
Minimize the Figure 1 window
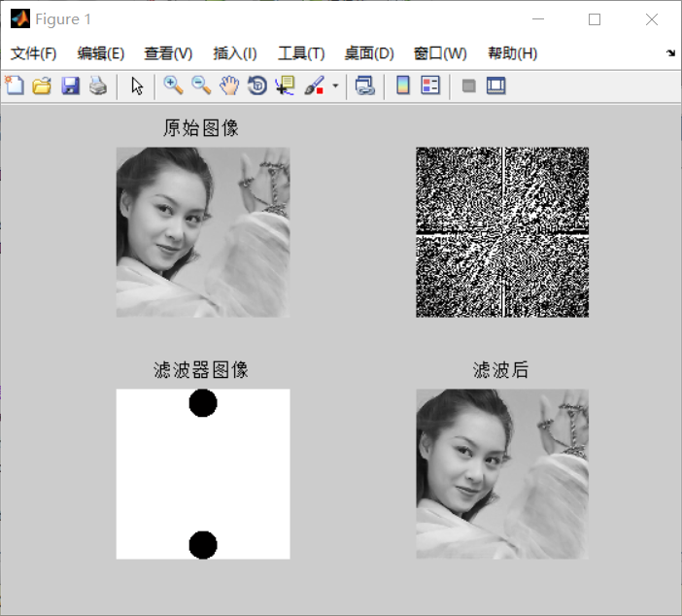(x=538, y=19)
